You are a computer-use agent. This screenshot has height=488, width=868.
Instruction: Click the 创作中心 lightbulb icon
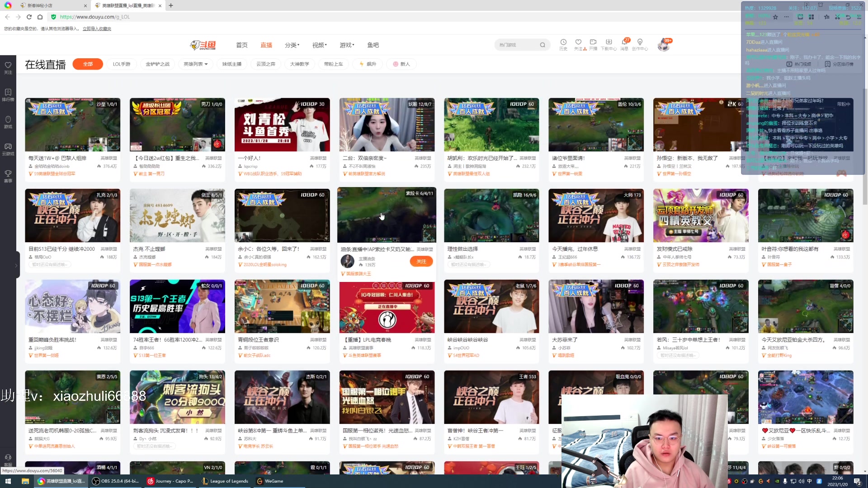click(640, 42)
